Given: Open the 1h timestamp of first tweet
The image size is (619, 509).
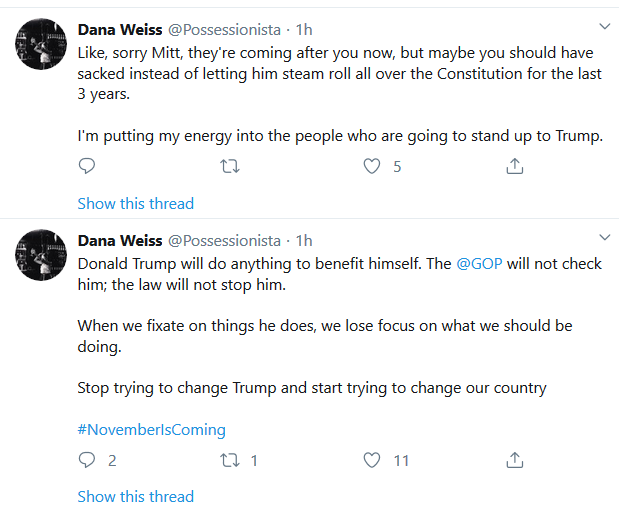Looking at the screenshot, I should (x=304, y=30).
